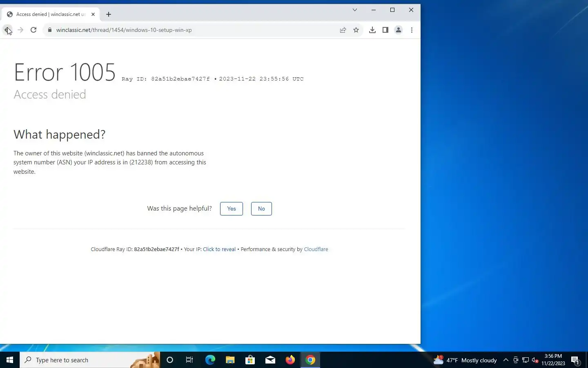
Task: Click the 'What happened?' heading
Action: tap(60, 135)
